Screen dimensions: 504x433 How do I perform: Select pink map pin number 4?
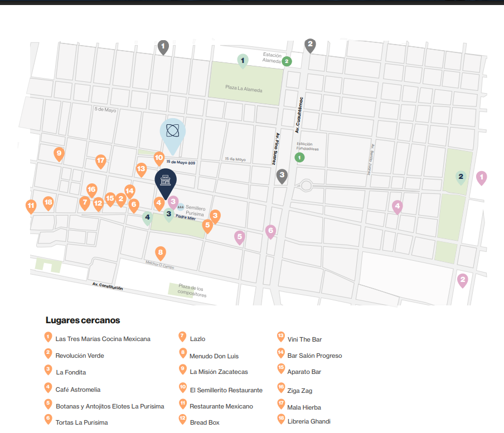point(398,207)
